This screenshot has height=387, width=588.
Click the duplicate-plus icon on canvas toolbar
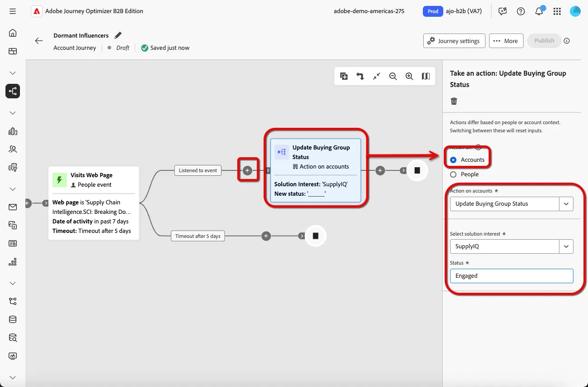tap(344, 77)
